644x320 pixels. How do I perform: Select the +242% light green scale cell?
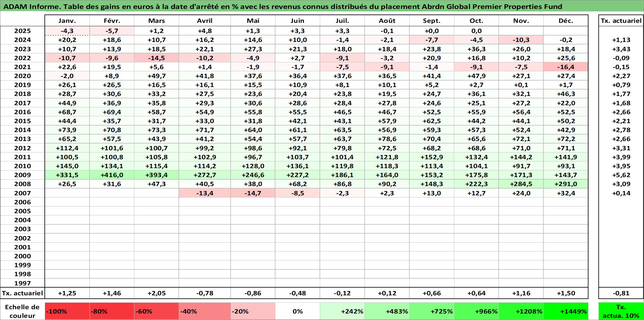[342, 311]
